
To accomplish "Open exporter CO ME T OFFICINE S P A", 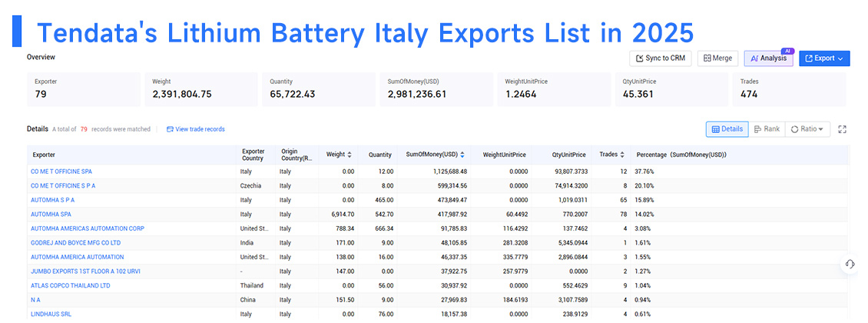I will tap(63, 186).
